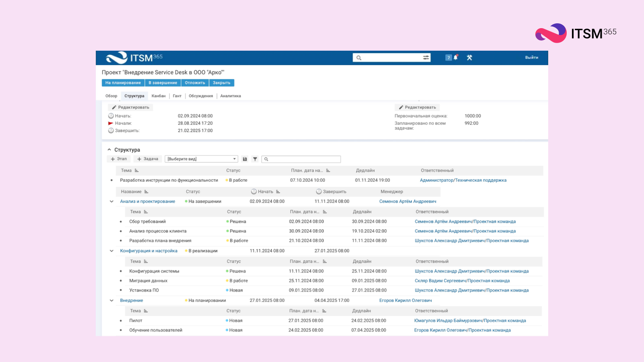The image size is (644, 362).
Task: Click sort icon next to Название column
Action: (146, 192)
